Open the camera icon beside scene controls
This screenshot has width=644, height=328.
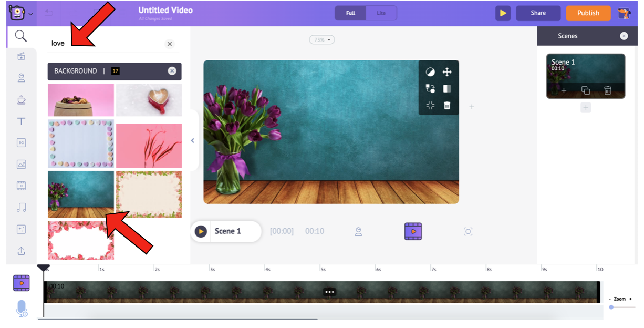point(468,231)
